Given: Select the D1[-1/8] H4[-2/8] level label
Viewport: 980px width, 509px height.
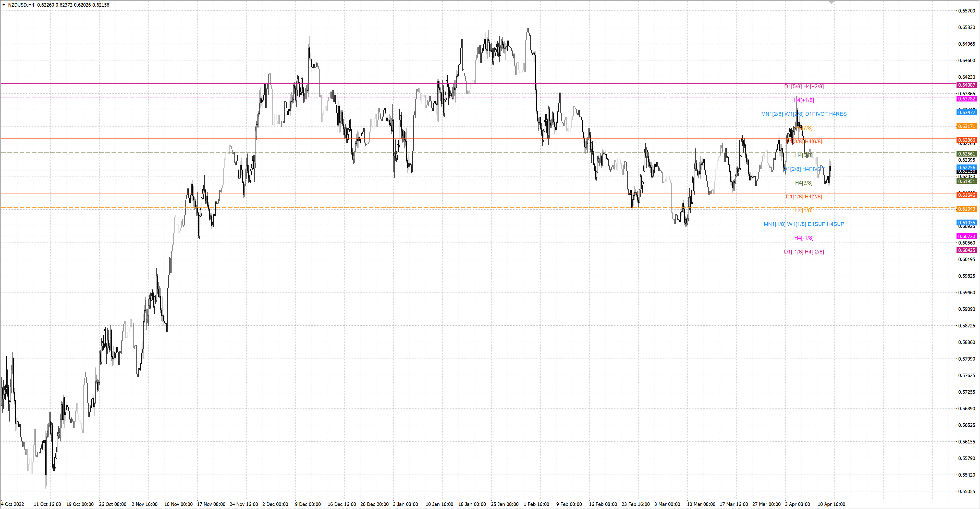Looking at the screenshot, I should click(x=804, y=252).
